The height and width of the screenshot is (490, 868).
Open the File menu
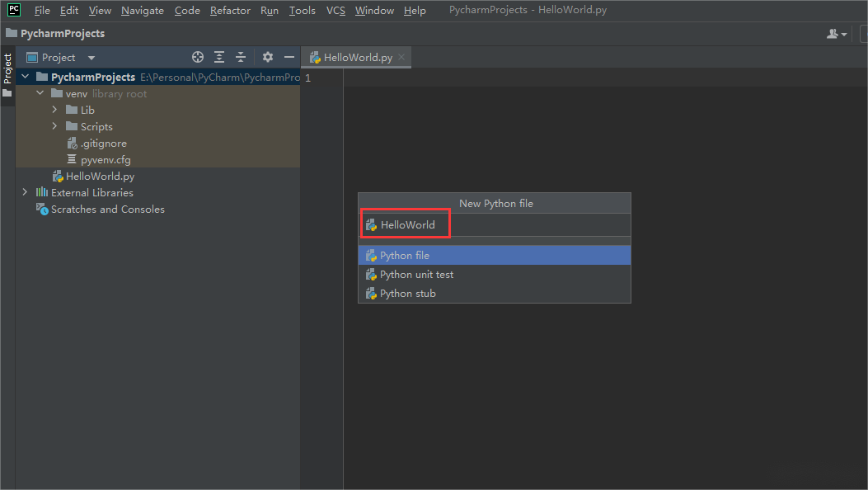coord(42,11)
